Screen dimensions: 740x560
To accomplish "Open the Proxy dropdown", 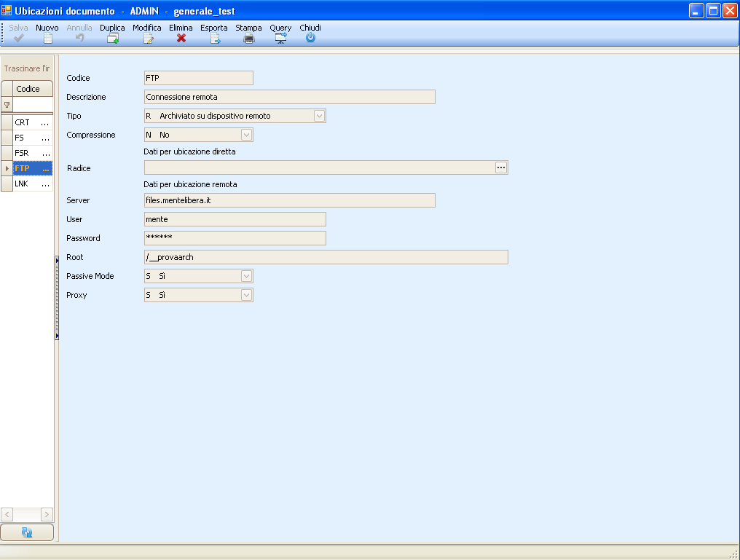I will [x=246, y=295].
